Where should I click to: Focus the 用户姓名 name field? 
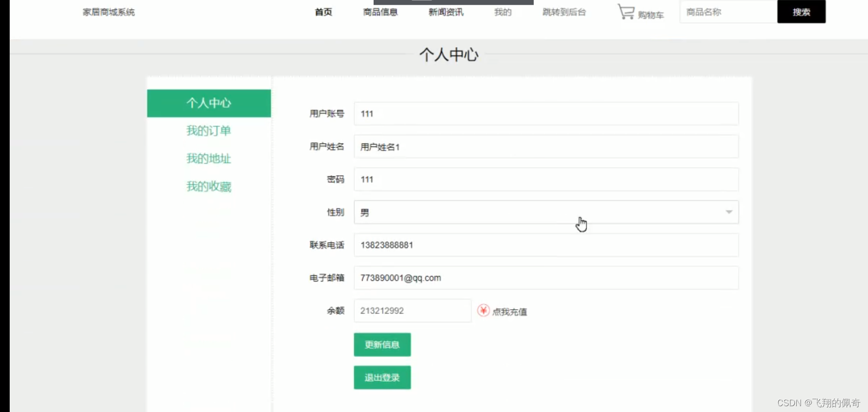click(x=546, y=147)
